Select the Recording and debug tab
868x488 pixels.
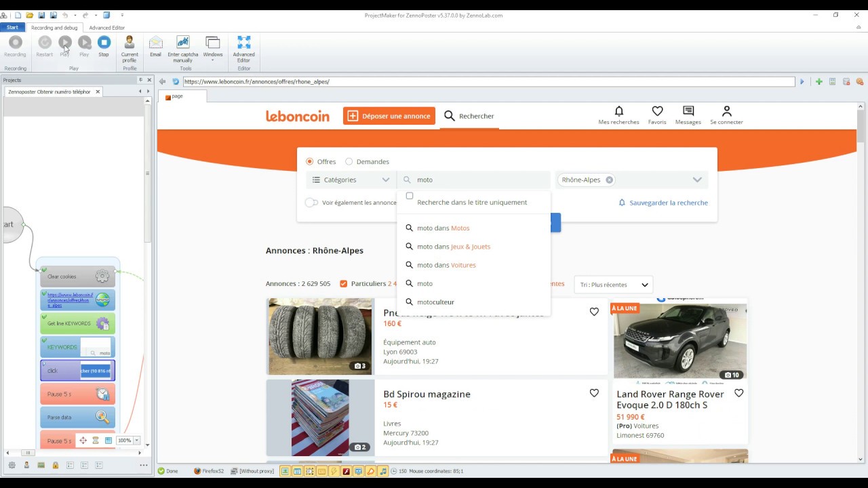coord(54,28)
